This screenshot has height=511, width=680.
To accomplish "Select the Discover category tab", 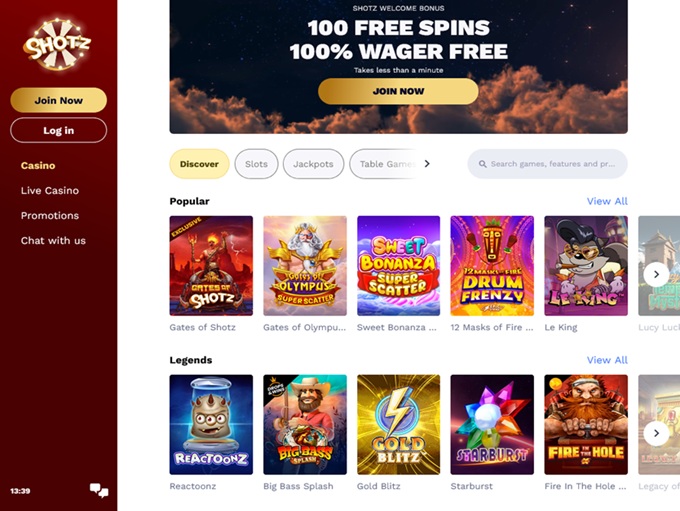I will 199,164.
